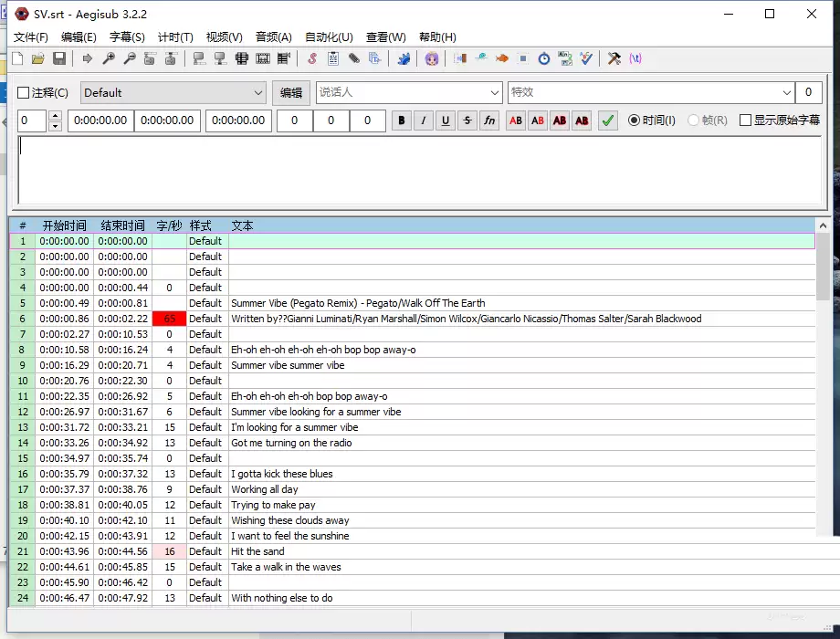This screenshot has width=840, height=639.
Task: Shift subtitles to current frame icon
Action: pos(284,58)
